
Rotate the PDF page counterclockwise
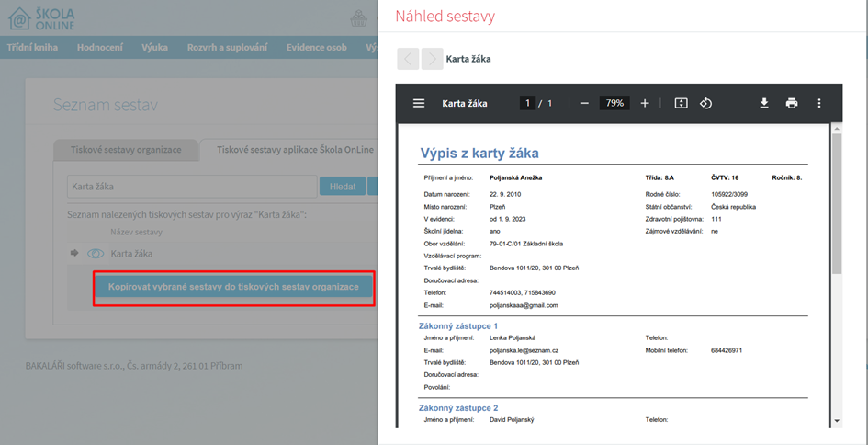click(705, 103)
